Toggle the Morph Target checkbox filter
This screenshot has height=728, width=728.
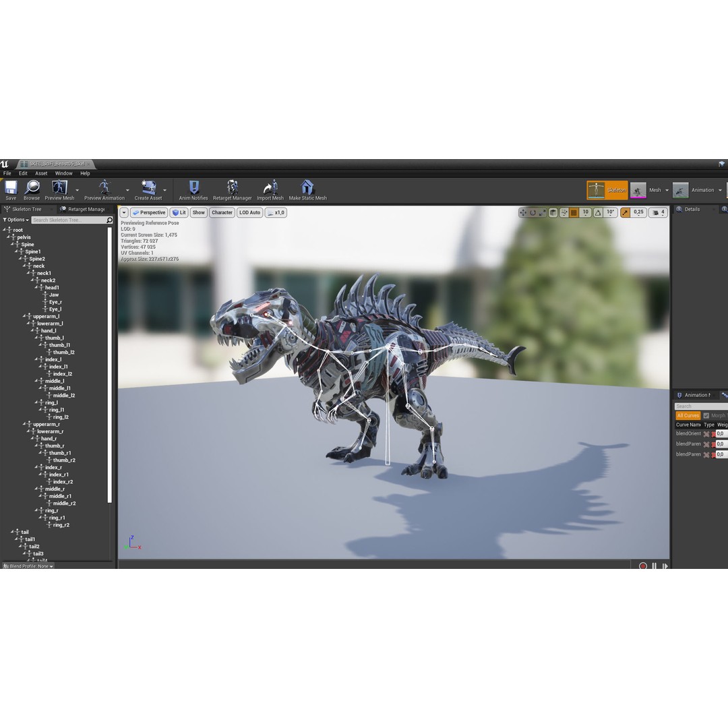[x=706, y=415]
